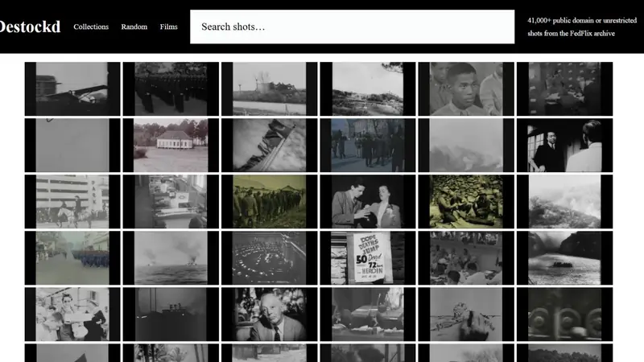Open the women with sunglasses thumbnail
This screenshot has height=362, width=644.
72,315
